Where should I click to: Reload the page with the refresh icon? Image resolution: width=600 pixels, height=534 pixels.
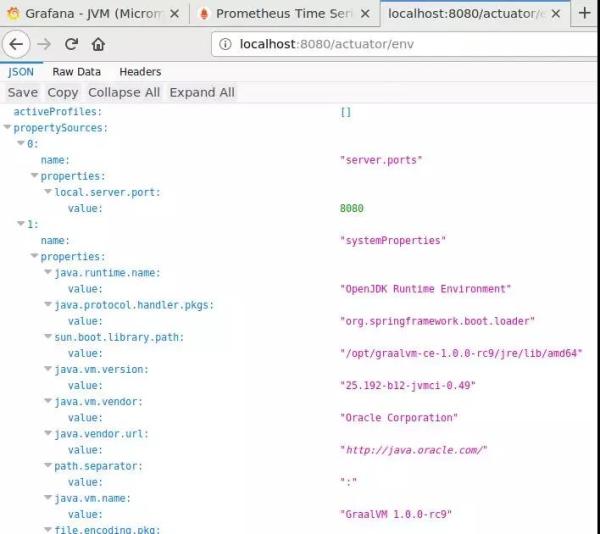tap(71, 44)
